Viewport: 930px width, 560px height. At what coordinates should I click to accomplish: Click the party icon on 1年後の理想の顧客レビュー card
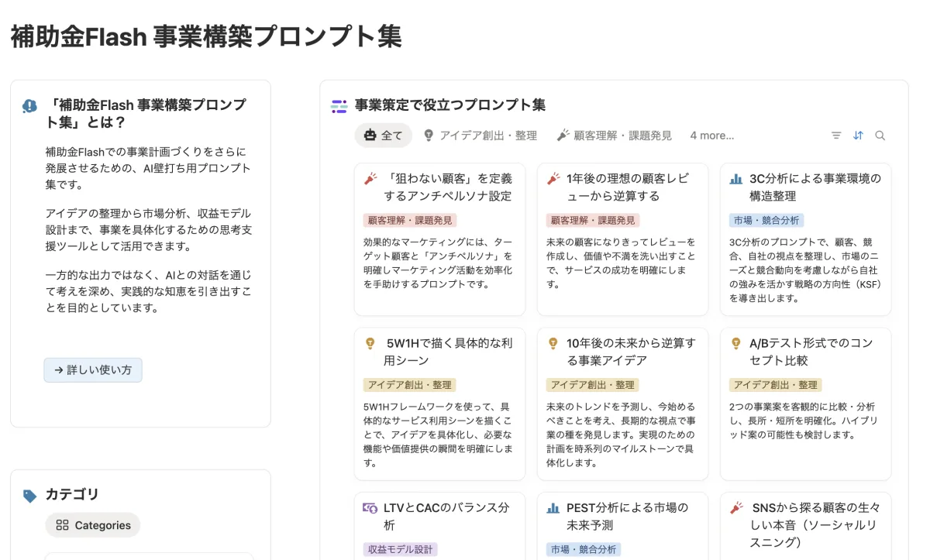tap(553, 179)
